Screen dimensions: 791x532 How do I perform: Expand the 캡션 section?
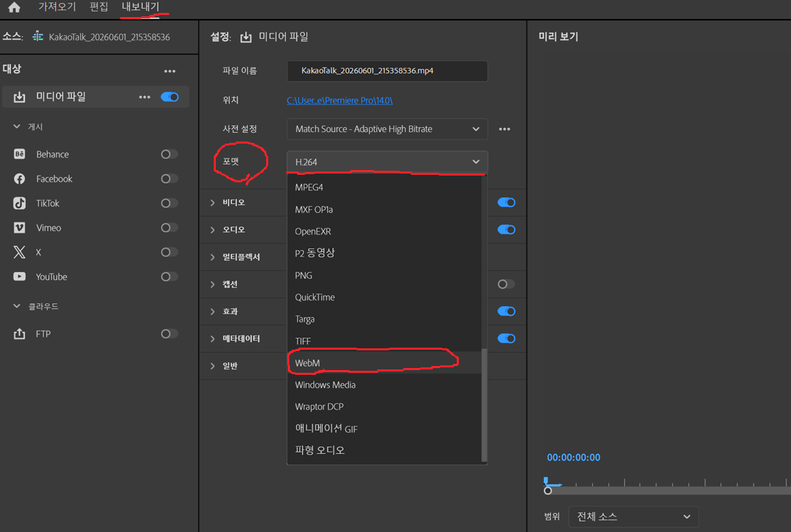point(212,284)
